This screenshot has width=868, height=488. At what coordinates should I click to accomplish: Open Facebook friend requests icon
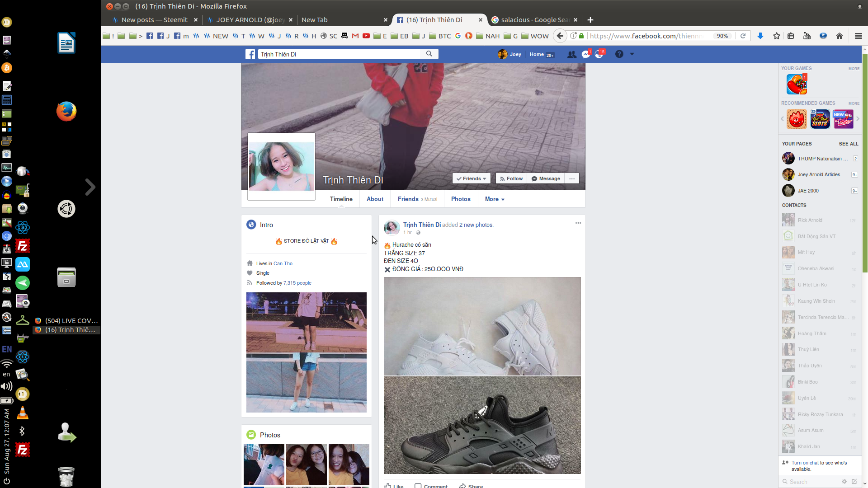(x=571, y=54)
